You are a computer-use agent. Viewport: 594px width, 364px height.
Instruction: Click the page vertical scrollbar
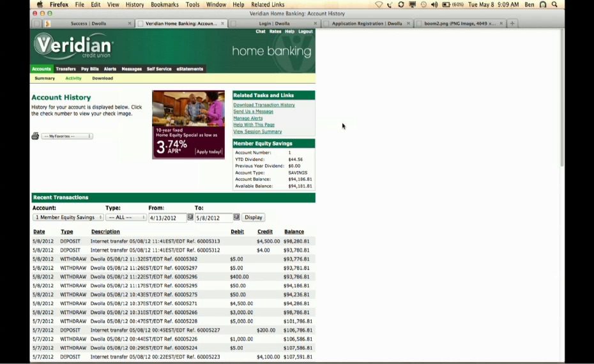point(562,98)
